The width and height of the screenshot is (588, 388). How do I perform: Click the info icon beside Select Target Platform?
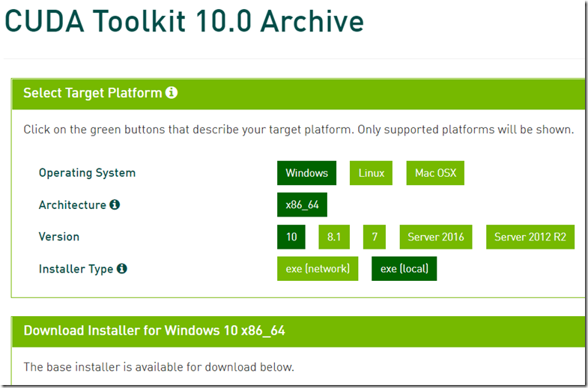[x=172, y=92]
